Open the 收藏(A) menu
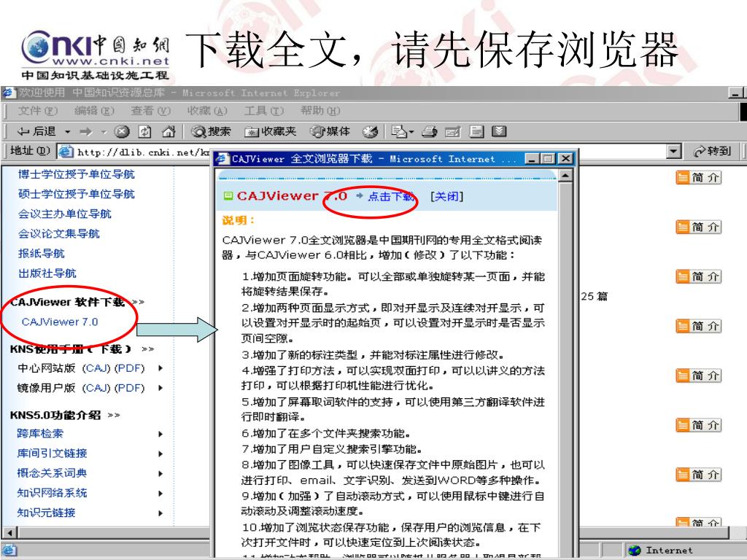This screenshot has width=747, height=560. click(207, 111)
